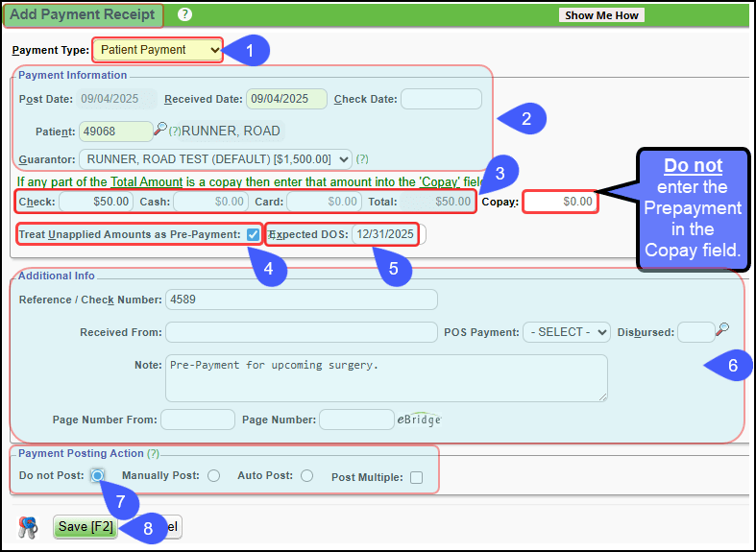Select the Do not Post radio button

pos(97,476)
